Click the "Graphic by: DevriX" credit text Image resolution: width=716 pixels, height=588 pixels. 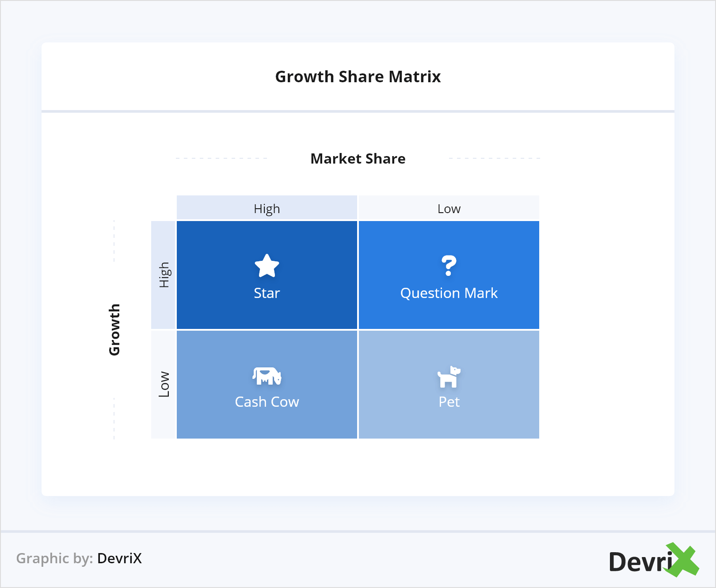[79, 558]
